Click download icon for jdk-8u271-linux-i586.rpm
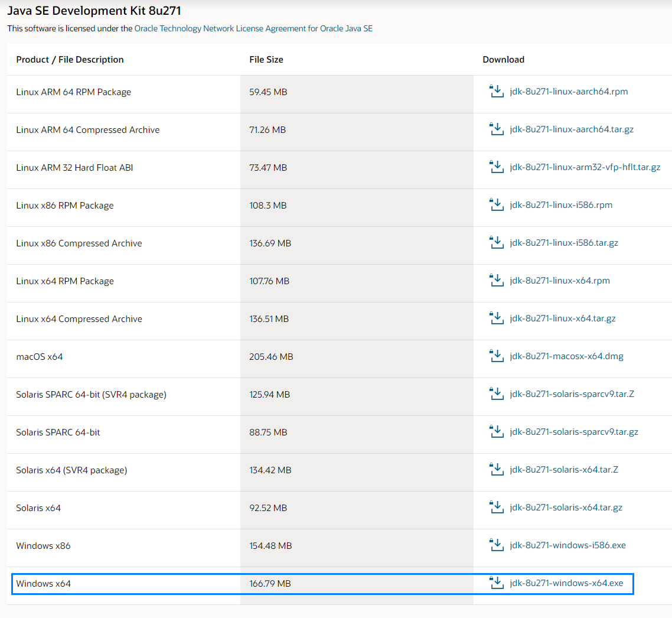The height and width of the screenshot is (618, 672). 496,205
